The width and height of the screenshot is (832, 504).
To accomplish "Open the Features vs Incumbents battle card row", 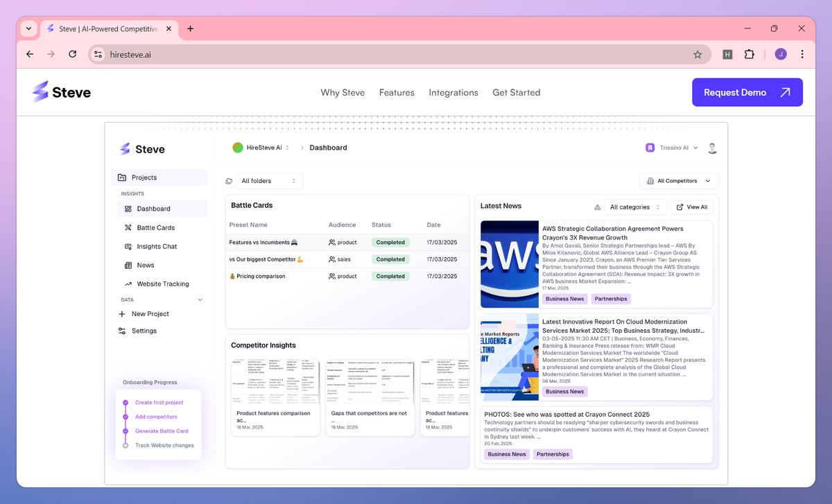I will coord(347,243).
